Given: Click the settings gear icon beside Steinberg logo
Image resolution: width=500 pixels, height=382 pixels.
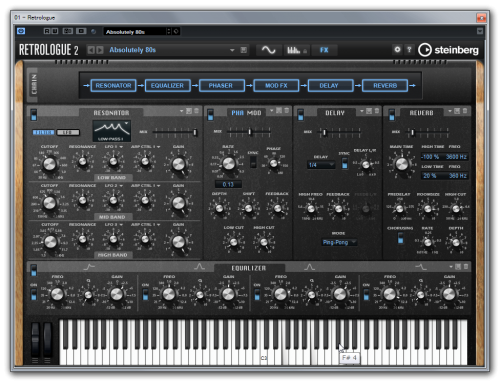Looking at the screenshot, I should tap(397, 49).
